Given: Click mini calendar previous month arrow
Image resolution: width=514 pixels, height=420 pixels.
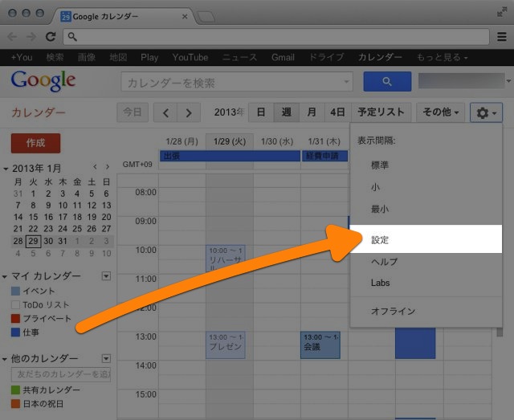Looking at the screenshot, I should [95, 166].
